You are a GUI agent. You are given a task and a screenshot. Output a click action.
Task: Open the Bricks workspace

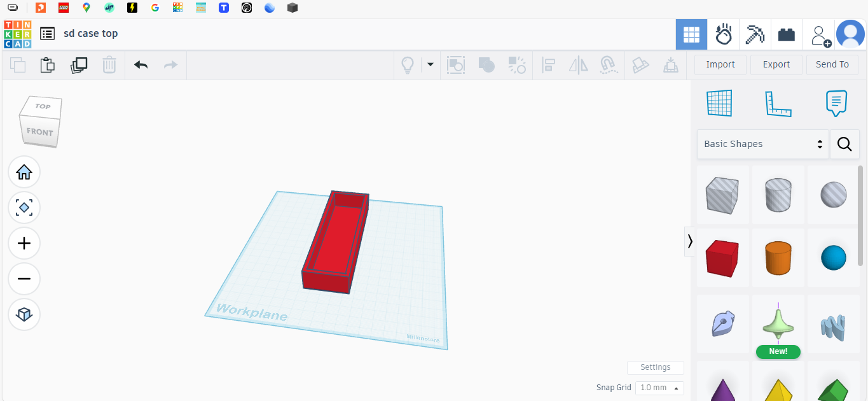click(x=787, y=34)
